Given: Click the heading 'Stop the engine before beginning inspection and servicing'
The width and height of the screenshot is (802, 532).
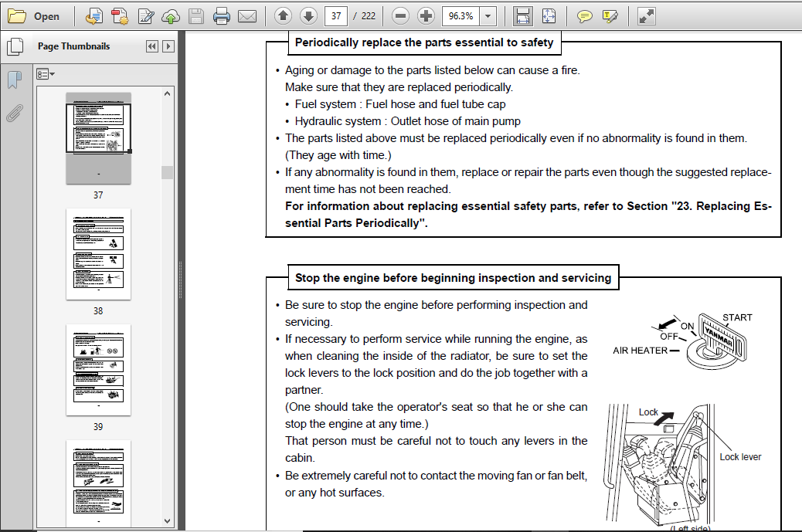Looking at the screenshot, I should tap(454, 278).
